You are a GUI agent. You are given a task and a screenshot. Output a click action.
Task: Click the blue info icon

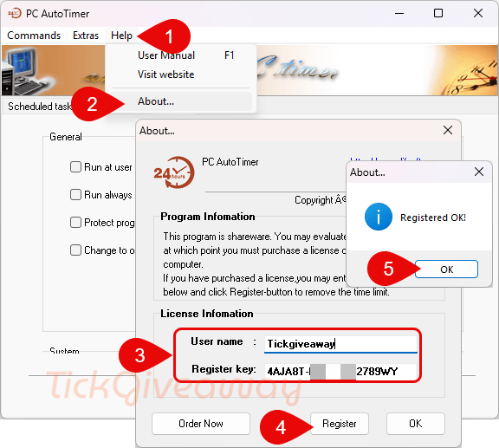tap(378, 217)
